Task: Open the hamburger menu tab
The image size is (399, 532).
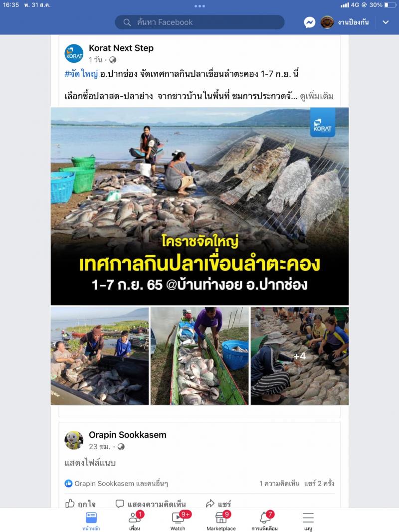Action: [308, 520]
